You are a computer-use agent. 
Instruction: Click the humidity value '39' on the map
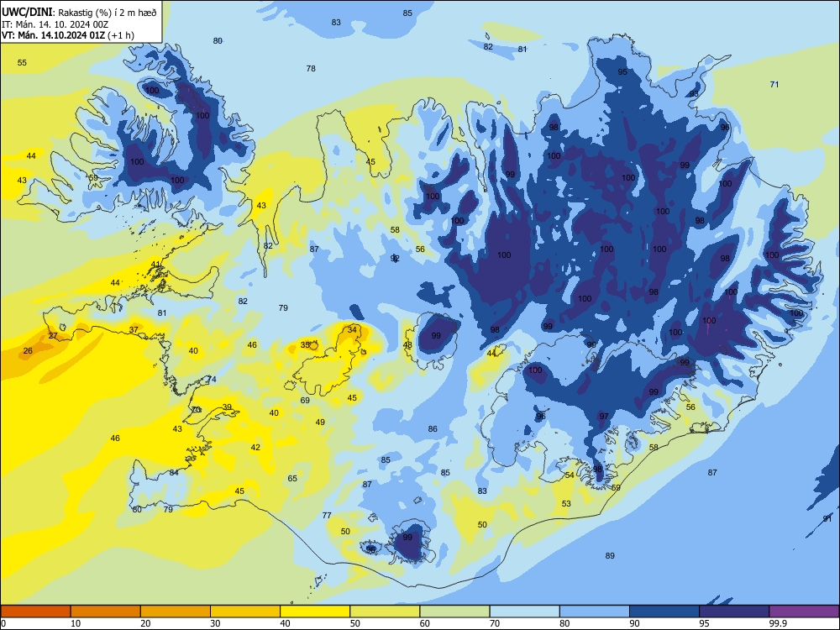(x=227, y=407)
